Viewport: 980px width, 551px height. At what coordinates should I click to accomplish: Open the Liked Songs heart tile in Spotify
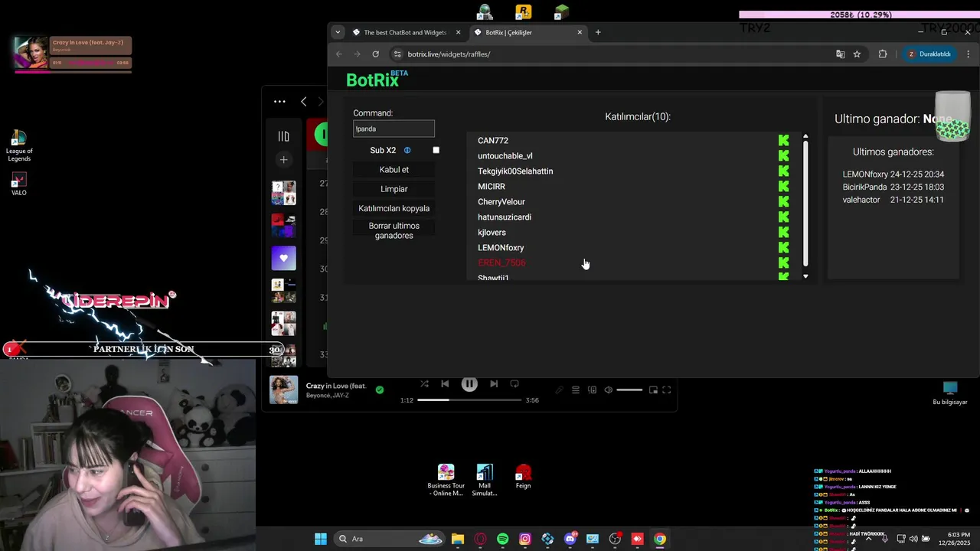pos(283,258)
